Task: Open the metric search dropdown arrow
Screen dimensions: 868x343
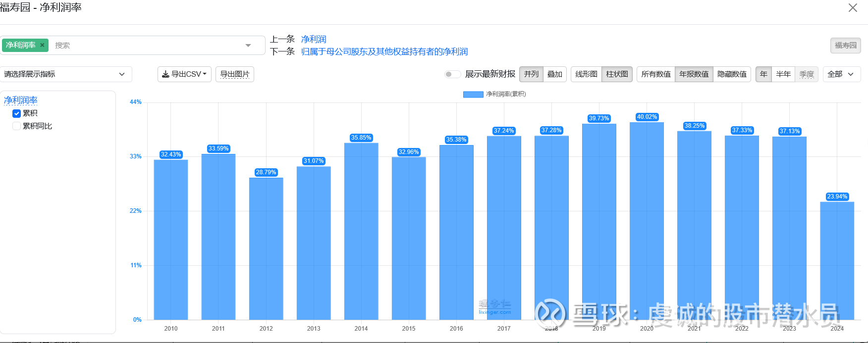Action: click(x=248, y=46)
